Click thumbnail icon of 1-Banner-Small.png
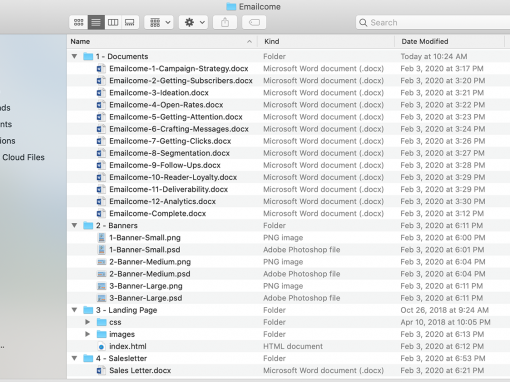The image size is (510, 382). click(x=101, y=238)
